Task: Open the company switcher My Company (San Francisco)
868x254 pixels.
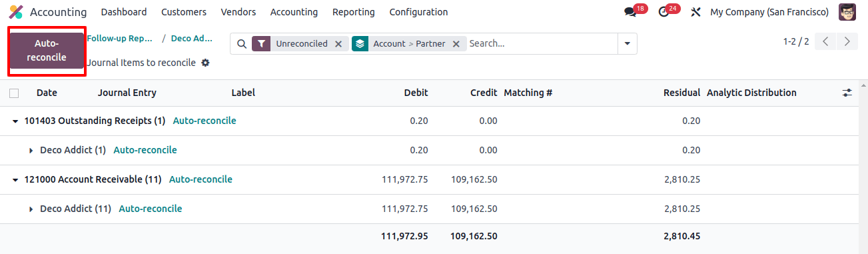Action: [769, 12]
